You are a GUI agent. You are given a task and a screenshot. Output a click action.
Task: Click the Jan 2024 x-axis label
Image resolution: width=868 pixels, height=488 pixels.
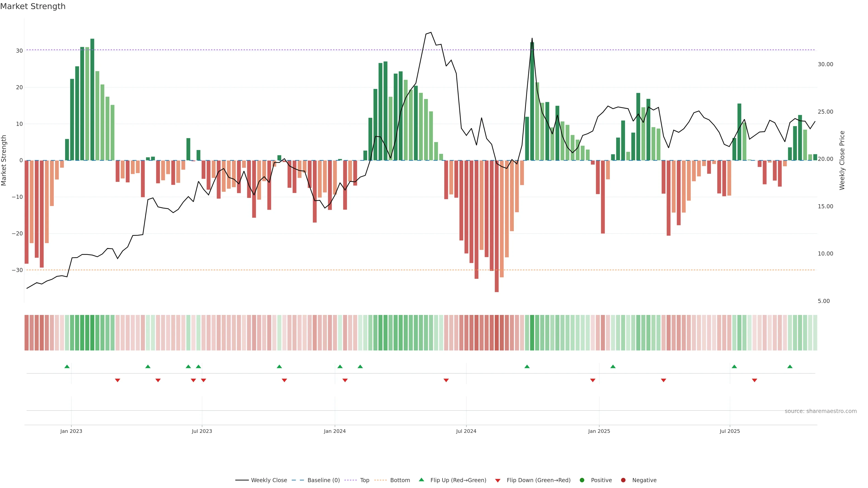tap(335, 431)
